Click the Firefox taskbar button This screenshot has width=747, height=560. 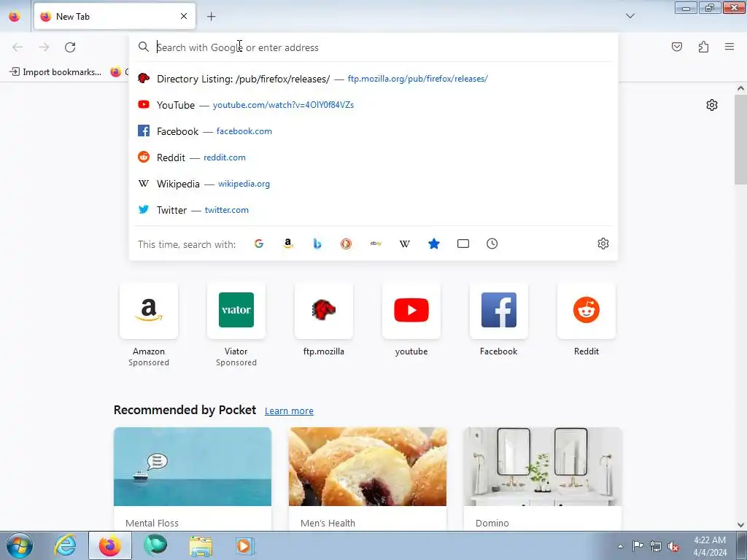110,545
